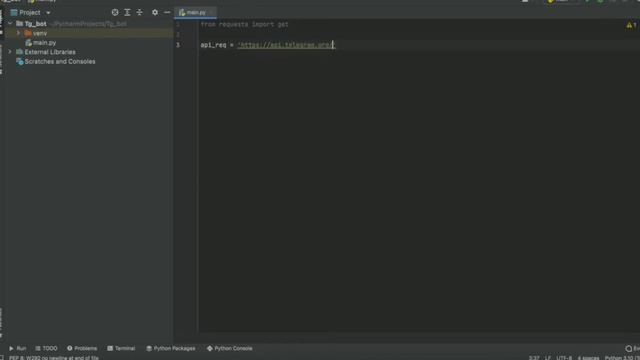Image resolution: width=640 pixels, height=360 pixels.
Task: Open Project panel gear options
Action: (x=155, y=13)
